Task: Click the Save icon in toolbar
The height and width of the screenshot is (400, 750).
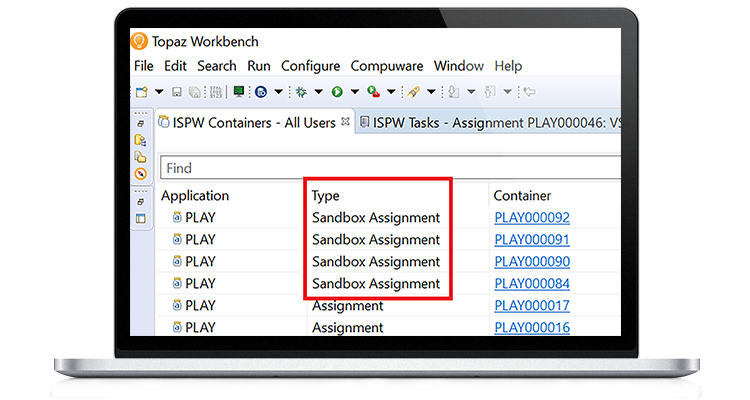Action: pos(177,92)
